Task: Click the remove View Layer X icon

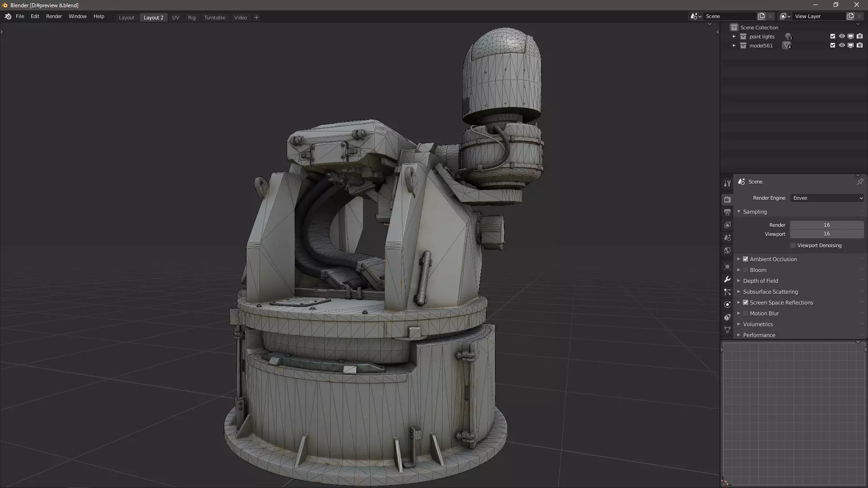Action: 859,16
